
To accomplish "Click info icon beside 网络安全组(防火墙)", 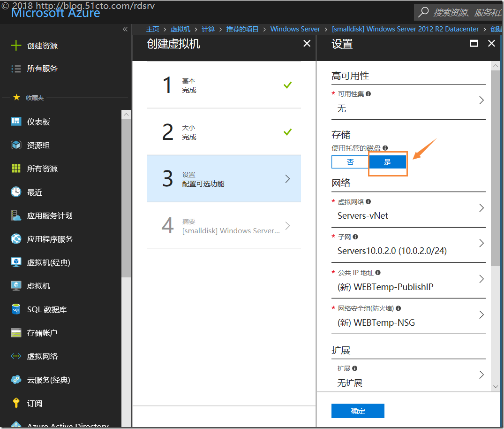I will pyautogui.click(x=398, y=308).
